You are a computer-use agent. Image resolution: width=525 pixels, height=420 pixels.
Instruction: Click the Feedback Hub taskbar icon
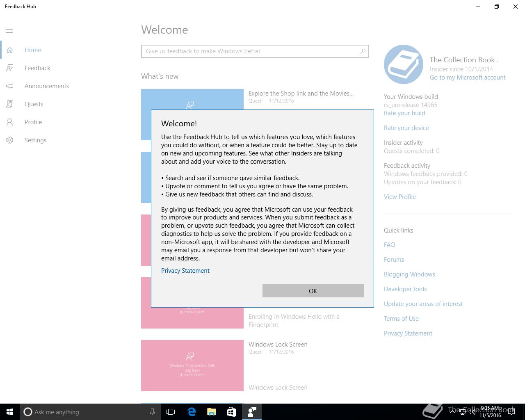251,412
